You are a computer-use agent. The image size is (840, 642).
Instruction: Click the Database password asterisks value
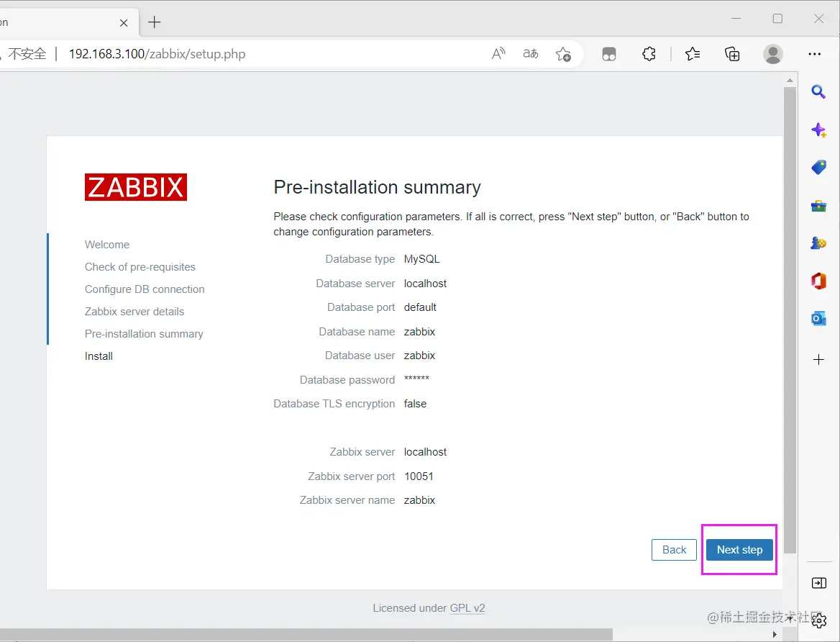click(416, 379)
